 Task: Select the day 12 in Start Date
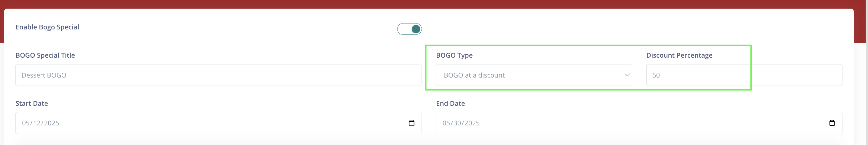[37, 123]
